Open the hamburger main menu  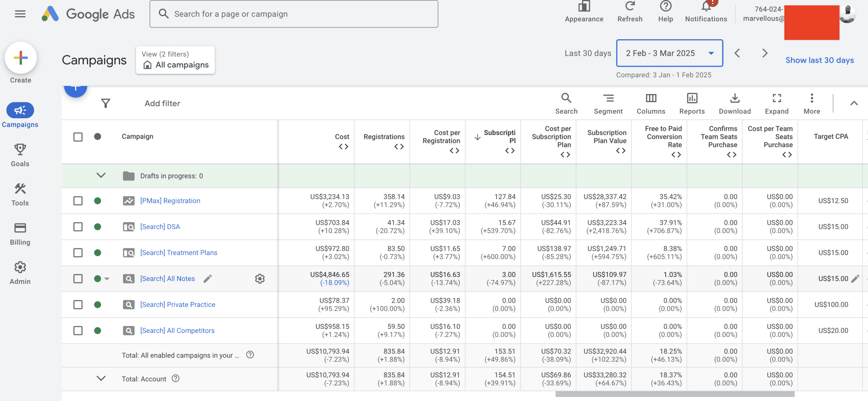click(x=20, y=14)
